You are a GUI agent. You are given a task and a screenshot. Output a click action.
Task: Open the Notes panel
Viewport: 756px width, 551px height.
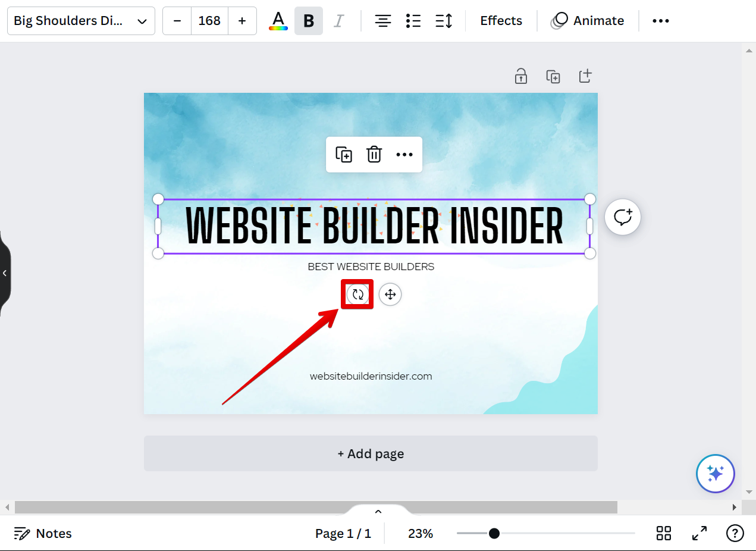coord(43,533)
